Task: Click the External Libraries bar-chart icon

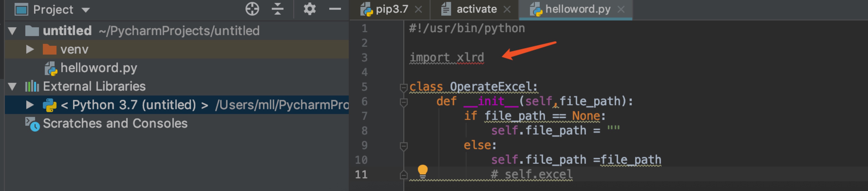Action: [32, 86]
